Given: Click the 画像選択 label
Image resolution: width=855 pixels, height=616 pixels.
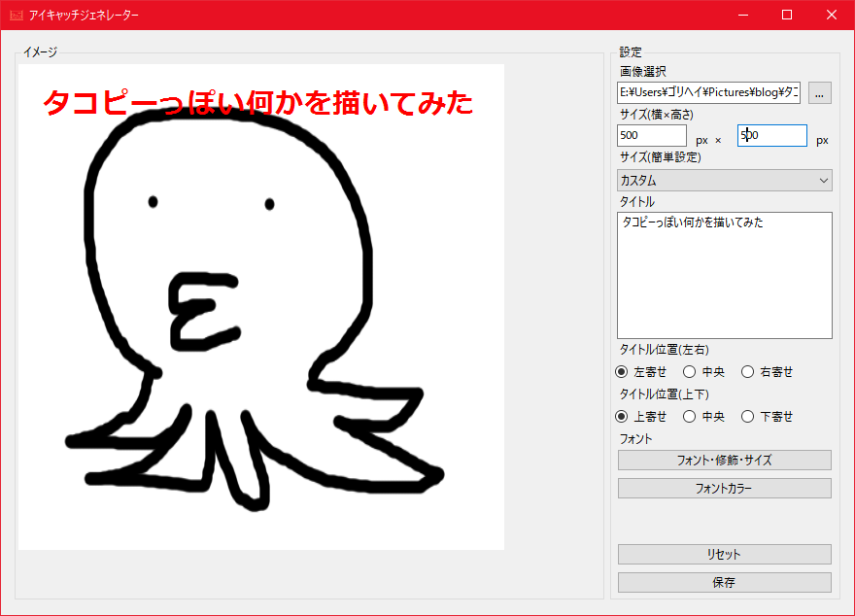Looking at the screenshot, I should pyautogui.click(x=643, y=71).
